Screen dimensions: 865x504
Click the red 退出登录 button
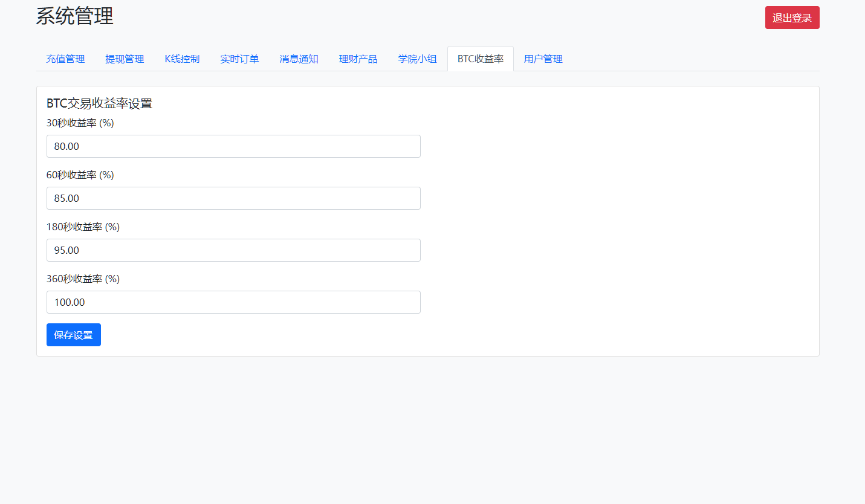click(792, 18)
